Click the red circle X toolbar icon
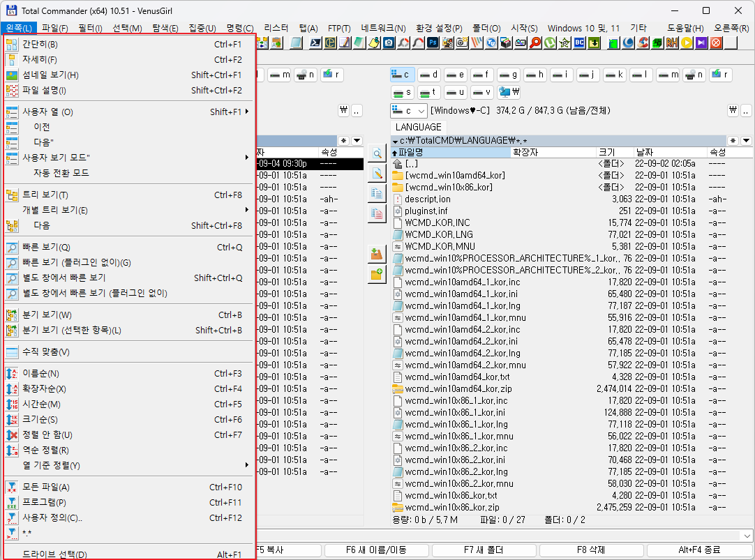This screenshot has height=560, width=755. point(716,43)
